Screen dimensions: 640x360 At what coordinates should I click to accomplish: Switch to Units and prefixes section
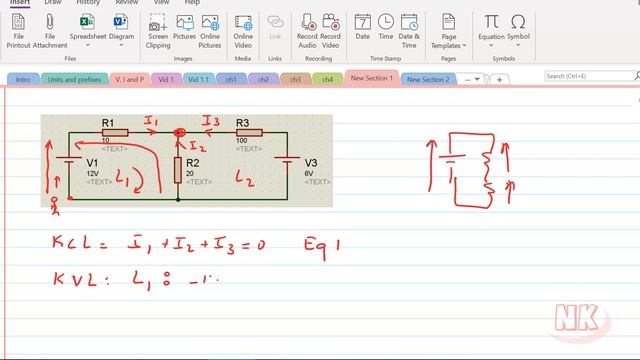coord(74,80)
